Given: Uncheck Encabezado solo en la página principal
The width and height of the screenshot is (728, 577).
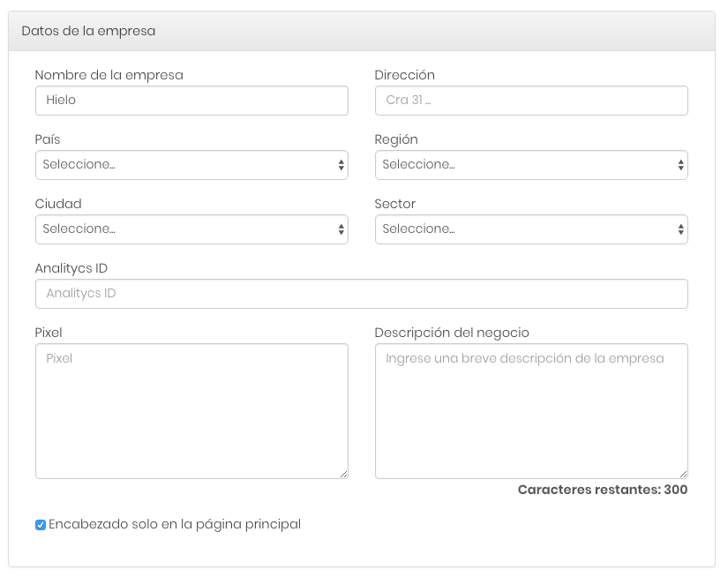Looking at the screenshot, I should point(41,525).
